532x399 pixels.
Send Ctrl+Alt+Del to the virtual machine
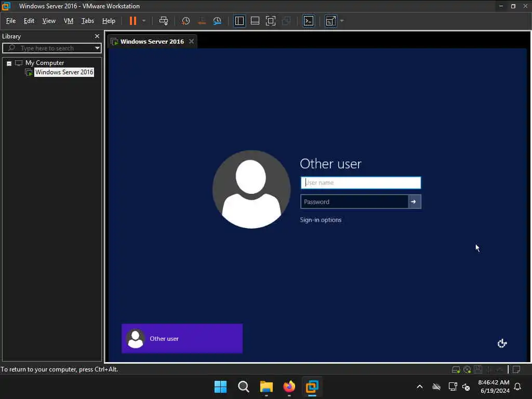pos(164,21)
